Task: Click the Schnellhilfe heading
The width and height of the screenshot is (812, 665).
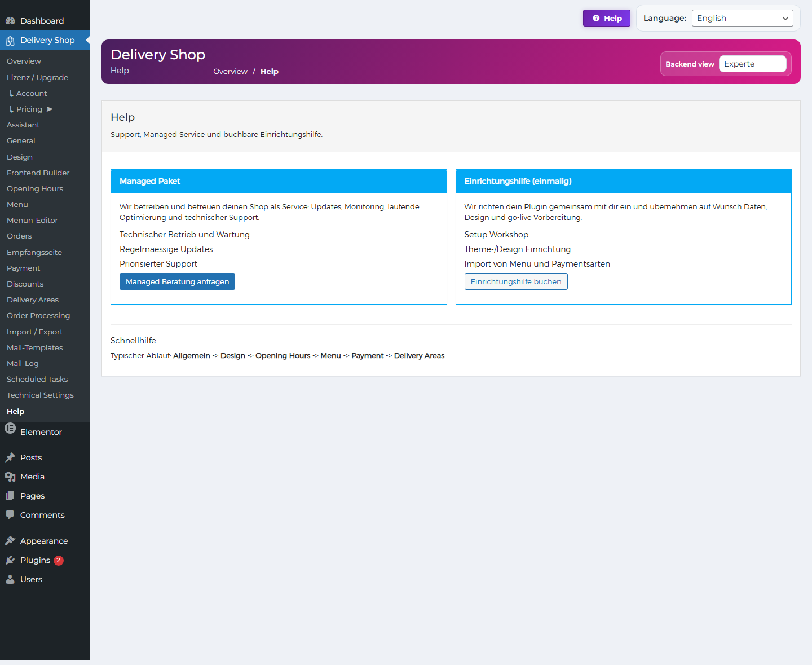Action: point(133,341)
